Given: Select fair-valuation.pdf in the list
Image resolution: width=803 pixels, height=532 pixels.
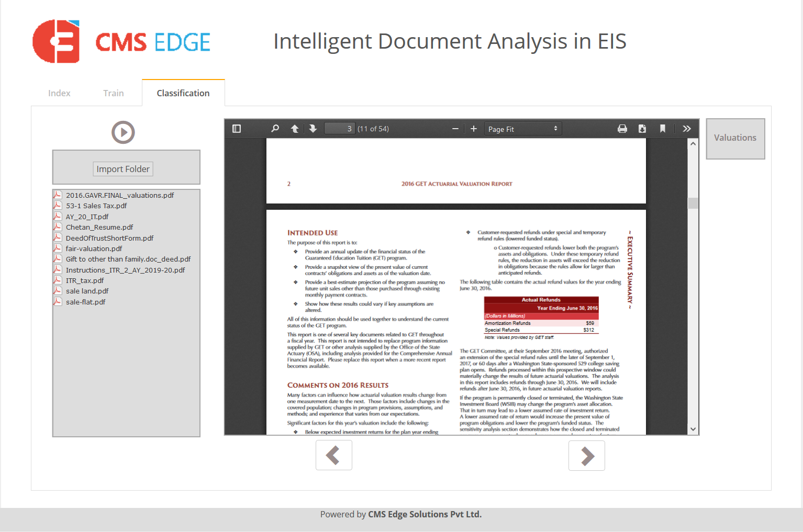Looking at the screenshot, I should (x=94, y=248).
